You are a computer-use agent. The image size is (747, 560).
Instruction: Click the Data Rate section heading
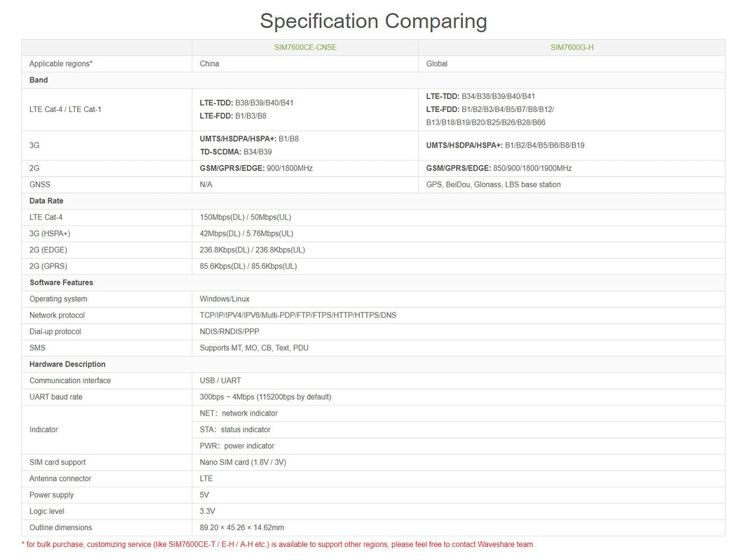pos(46,201)
